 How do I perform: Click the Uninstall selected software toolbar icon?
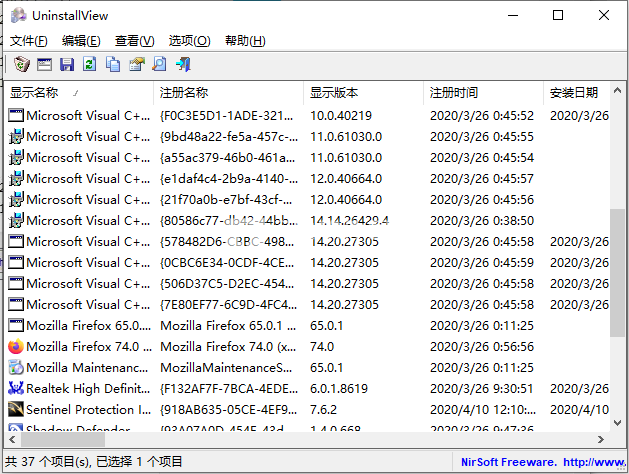pos(22,64)
